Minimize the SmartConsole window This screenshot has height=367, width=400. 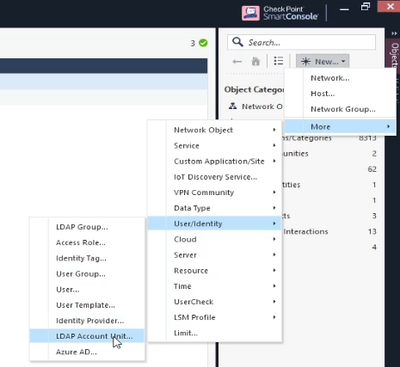point(344,9)
